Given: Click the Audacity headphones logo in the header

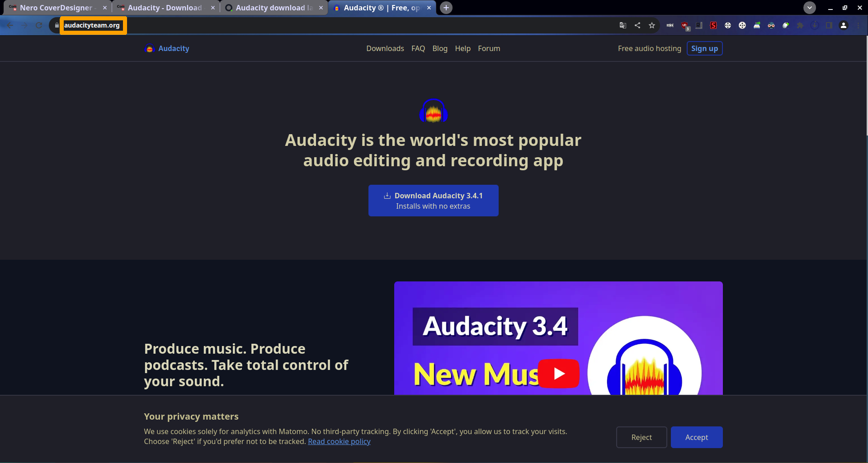Looking at the screenshot, I should tap(150, 48).
